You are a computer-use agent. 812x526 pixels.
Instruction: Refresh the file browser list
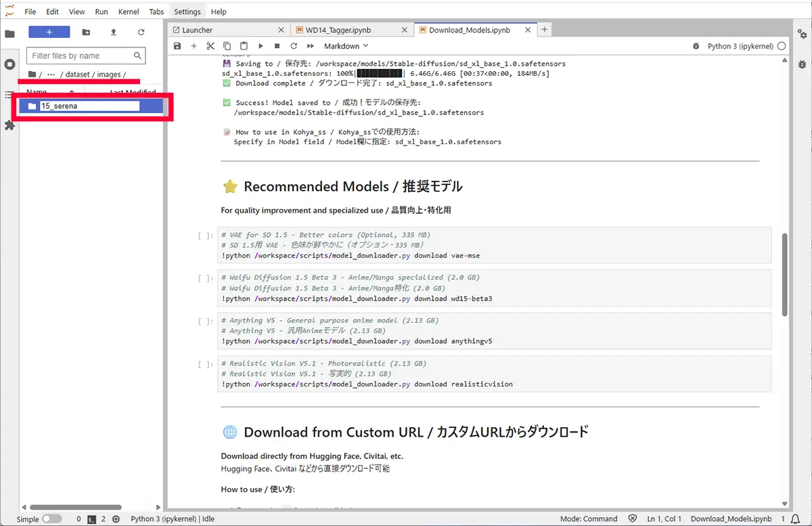point(141,32)
